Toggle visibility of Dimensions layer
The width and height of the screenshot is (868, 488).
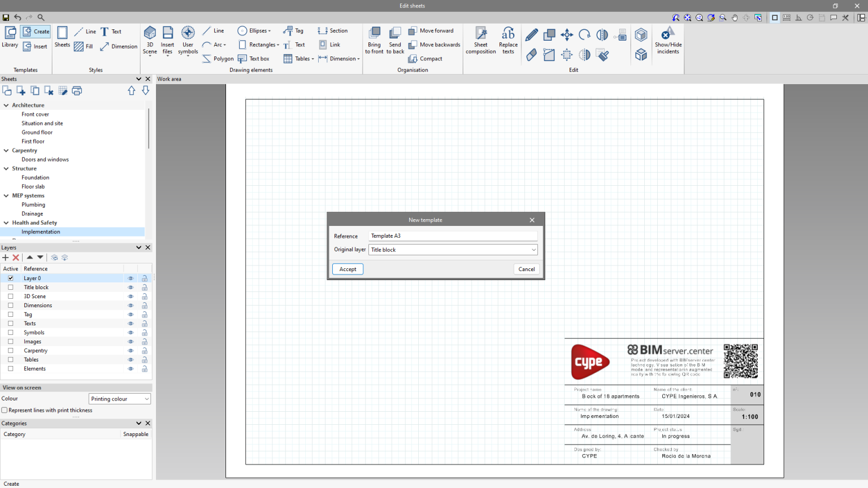click(x=131, y=306)
